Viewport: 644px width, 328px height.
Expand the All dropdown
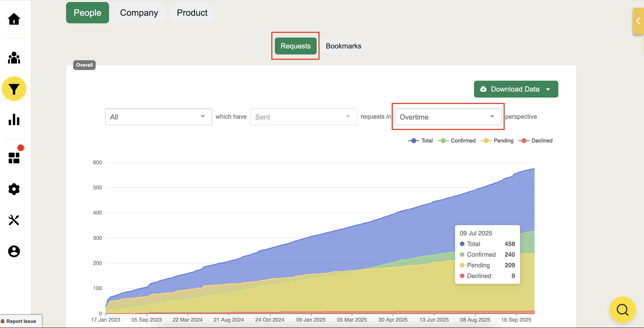click(x=158, y=117)
